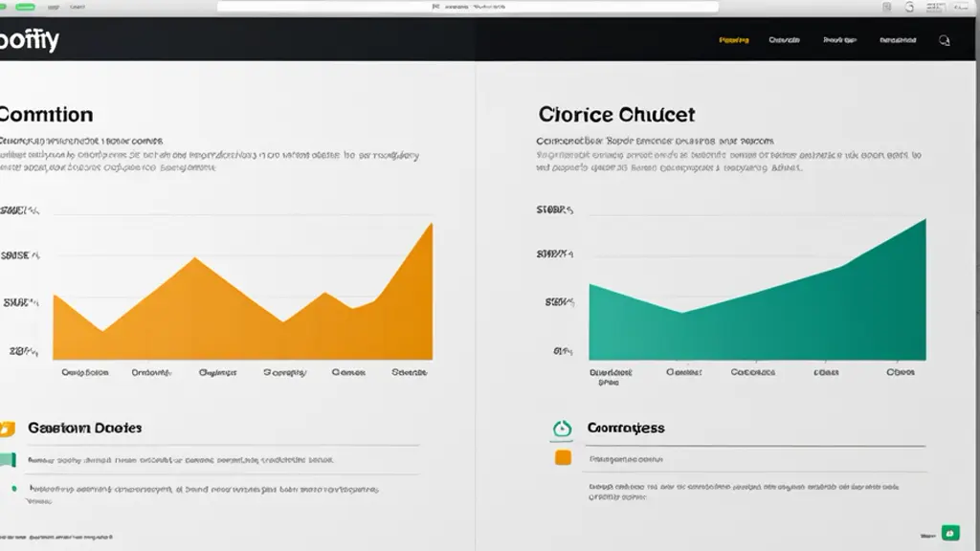
Task: Click the green pill button in the browser title bar
Action: pos(26,7)
